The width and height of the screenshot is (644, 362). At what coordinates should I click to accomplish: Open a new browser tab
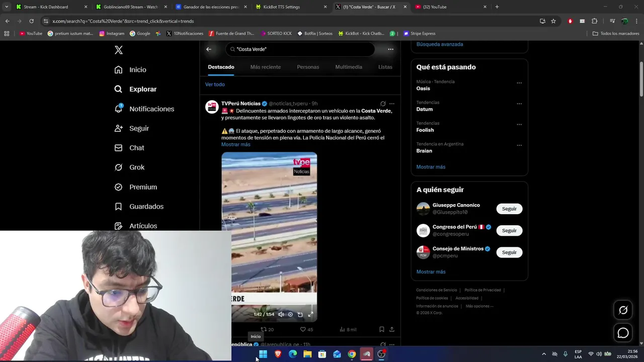tap(497, 7)
